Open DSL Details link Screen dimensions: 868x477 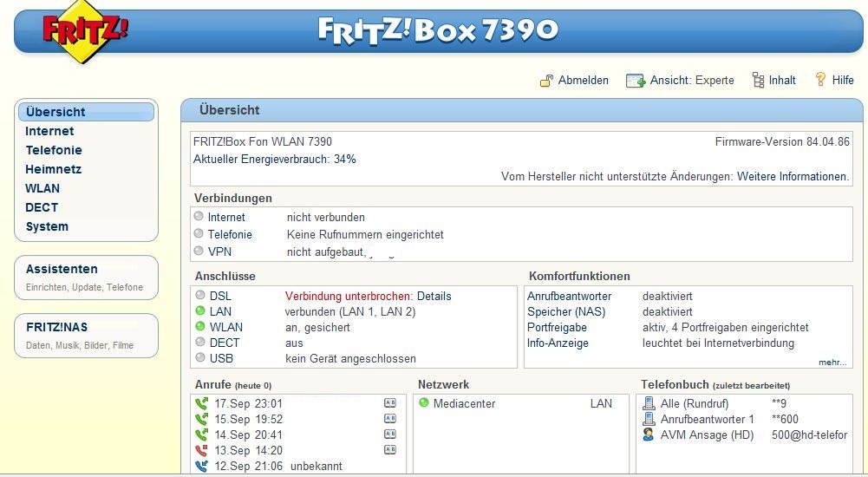tap(434, 296)
